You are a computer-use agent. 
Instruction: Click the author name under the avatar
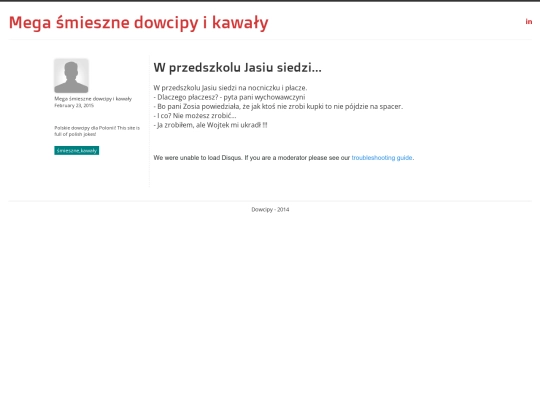tap(93, 99)
